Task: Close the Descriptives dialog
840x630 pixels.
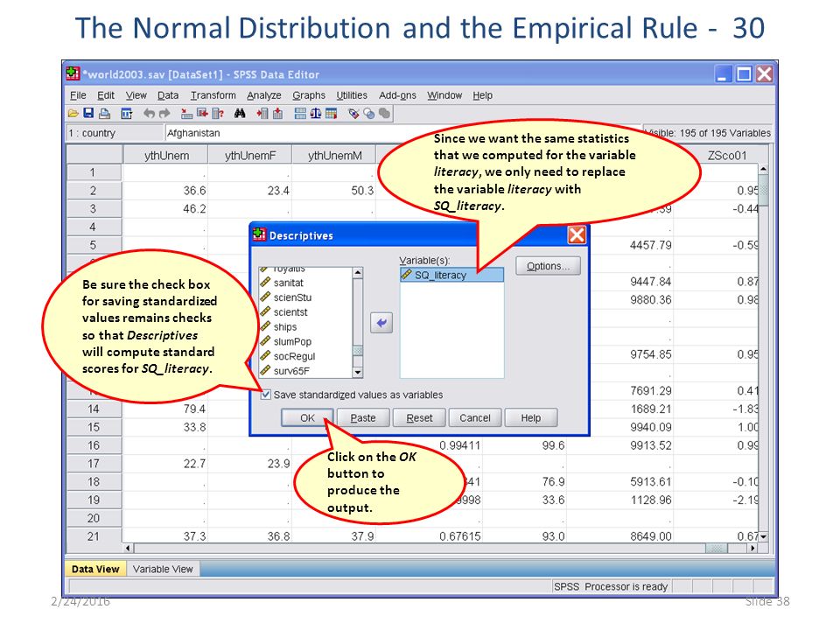Action: (577, 234)
